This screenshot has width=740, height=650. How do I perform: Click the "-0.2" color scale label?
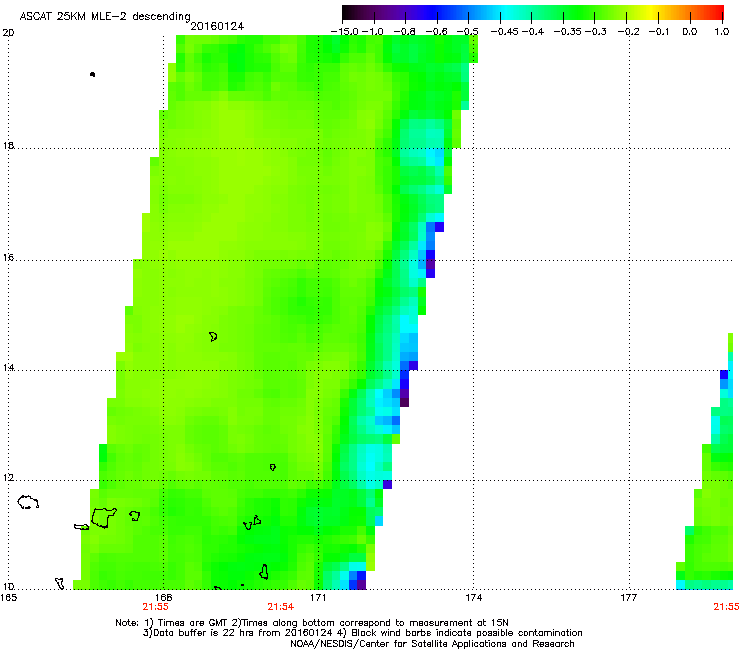629,32
